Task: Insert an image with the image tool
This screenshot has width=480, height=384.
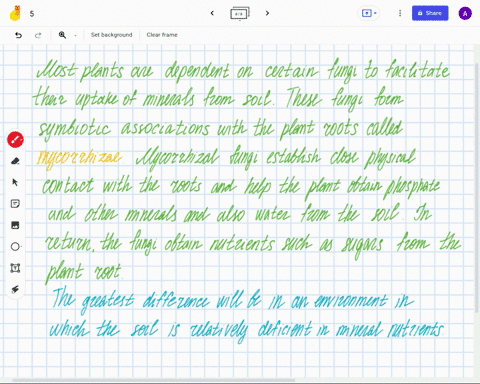Action: [x=15, y=225]
